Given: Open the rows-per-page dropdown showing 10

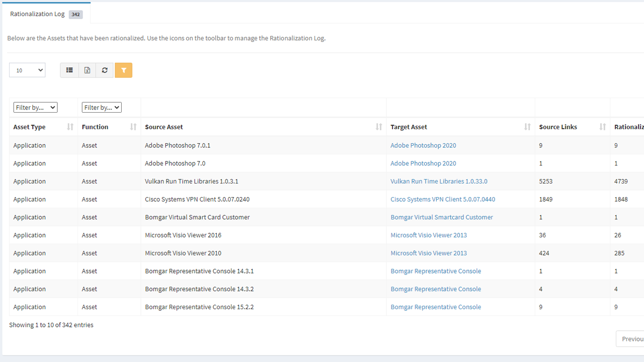Looking at the screenshot, I should [x=27, y=70].
